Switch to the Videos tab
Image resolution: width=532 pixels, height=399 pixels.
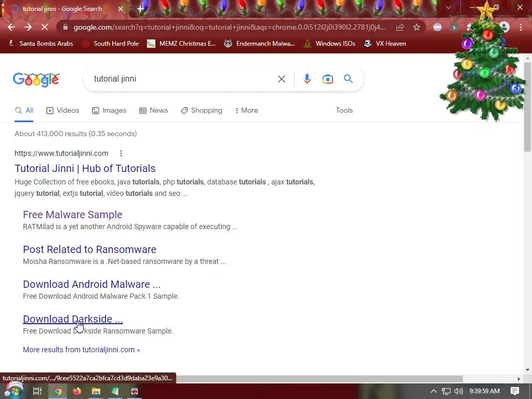(63, 110)
